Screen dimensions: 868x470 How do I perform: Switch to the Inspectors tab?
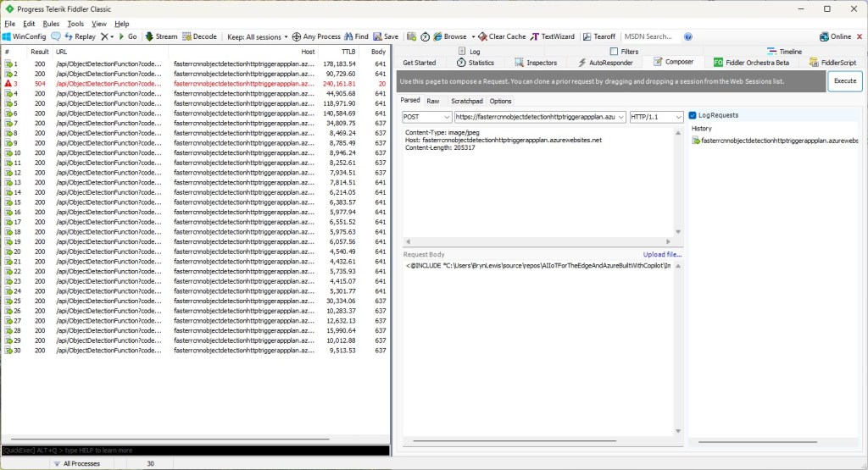pos(536,63)
